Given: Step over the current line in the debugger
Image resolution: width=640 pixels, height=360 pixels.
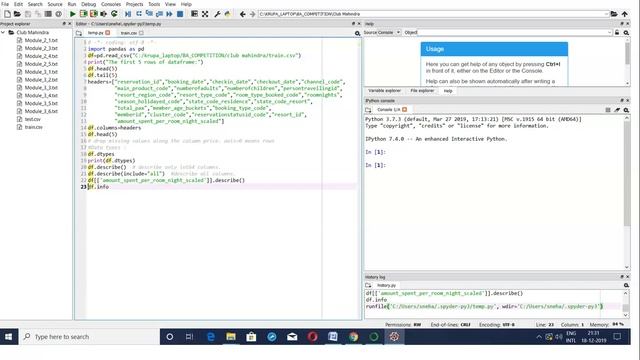Looking at the screenshot, I should pyautogui.click(x=139, y=14).
